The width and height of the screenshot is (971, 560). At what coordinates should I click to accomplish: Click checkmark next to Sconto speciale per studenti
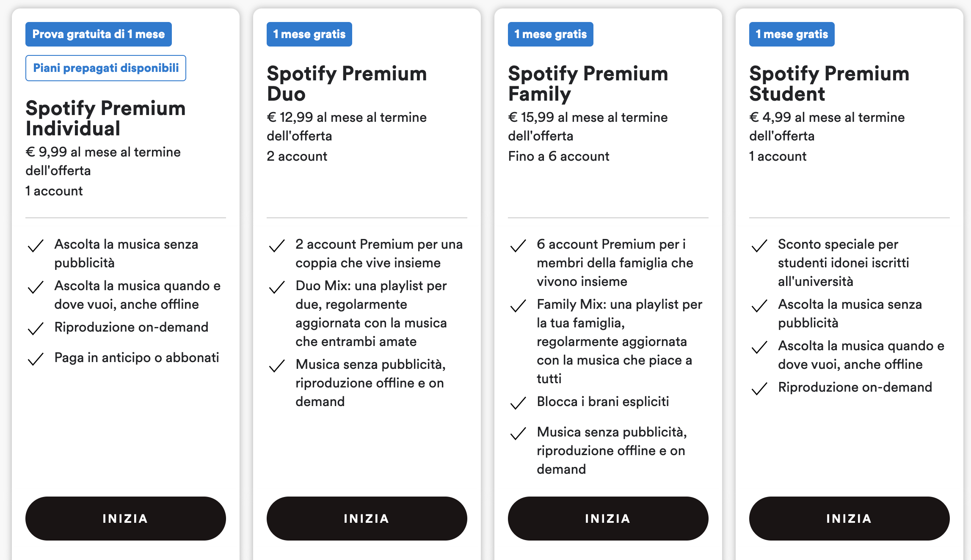point(759,246)
